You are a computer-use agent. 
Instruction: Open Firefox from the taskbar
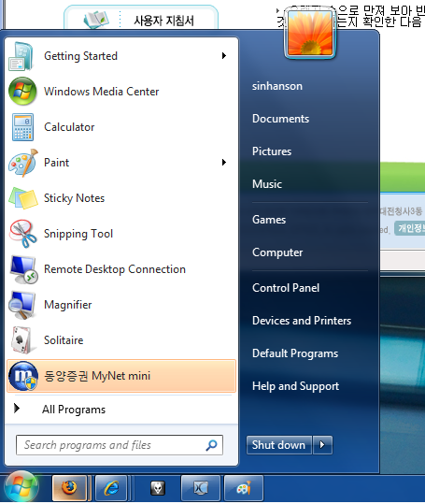(x=69, y=488)
